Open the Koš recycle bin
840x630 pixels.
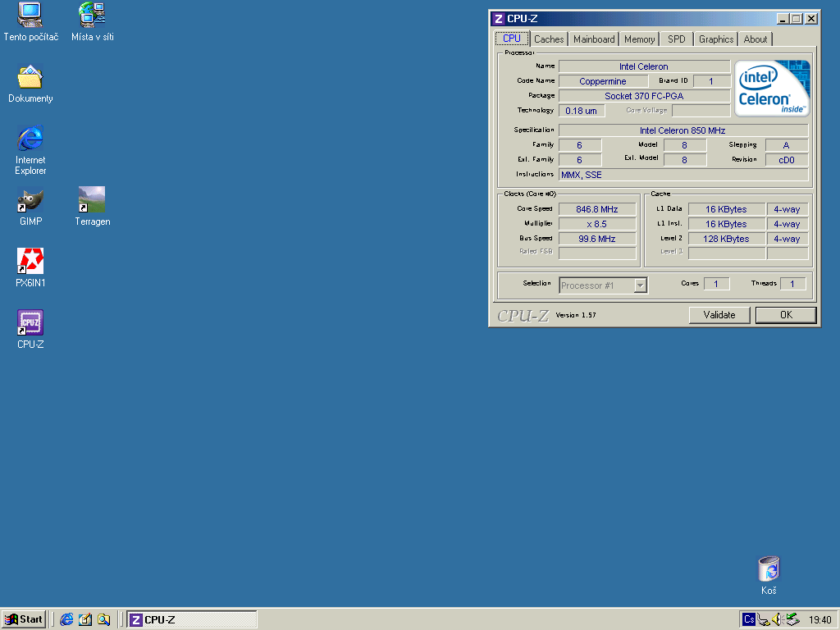coord(769,569)
